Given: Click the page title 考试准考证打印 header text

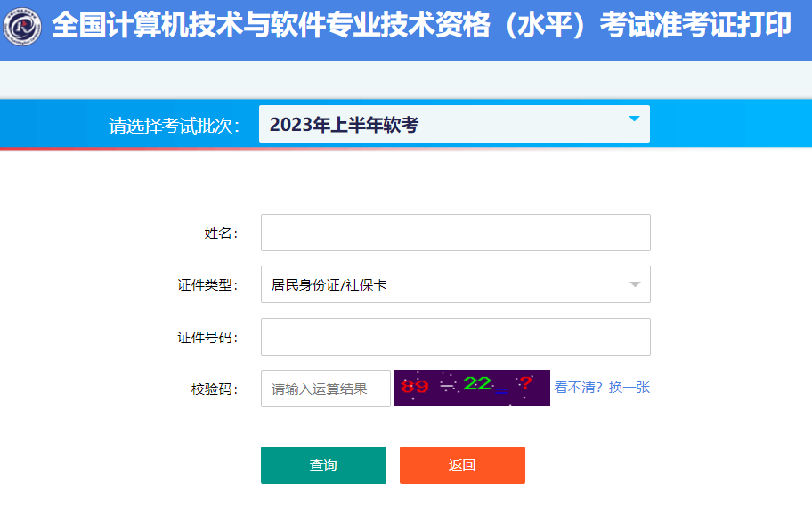Looking at the screenshot, I should tap(695, 25).
